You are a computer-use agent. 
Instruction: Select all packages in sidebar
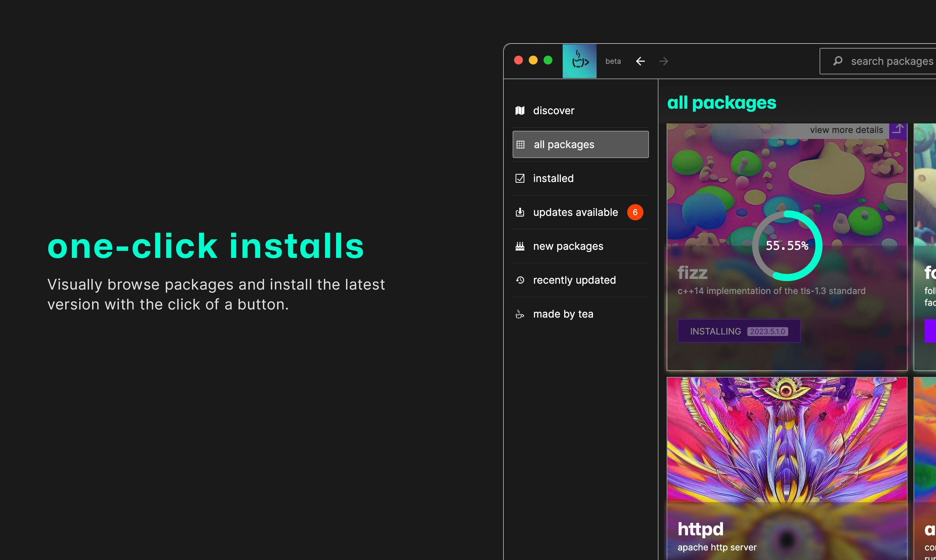click(x=580, y=144)
